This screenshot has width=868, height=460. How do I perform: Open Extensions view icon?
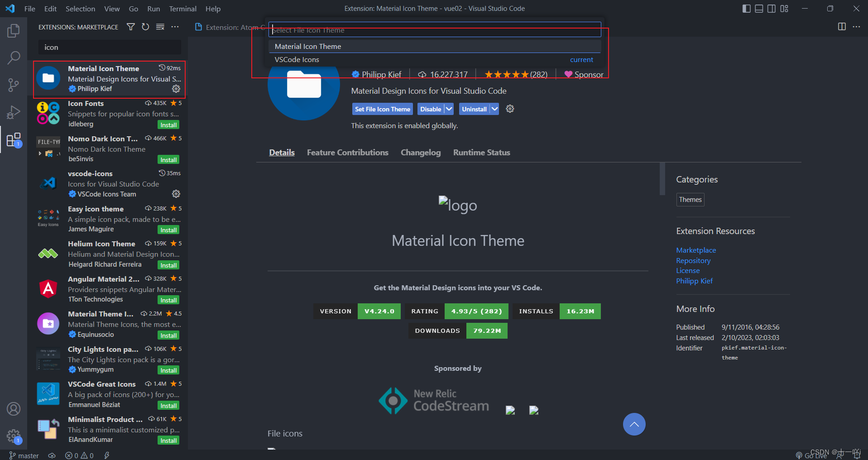point(14,140)
